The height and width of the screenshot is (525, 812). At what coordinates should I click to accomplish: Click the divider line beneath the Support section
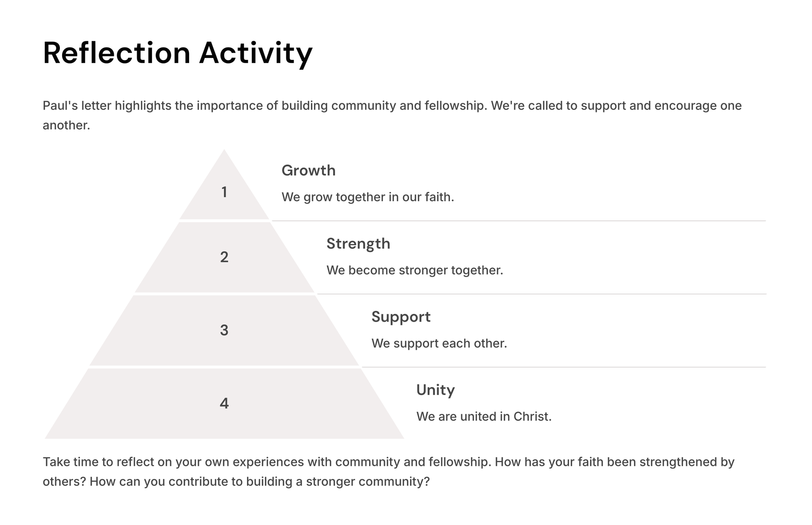[x=563, y=367]
